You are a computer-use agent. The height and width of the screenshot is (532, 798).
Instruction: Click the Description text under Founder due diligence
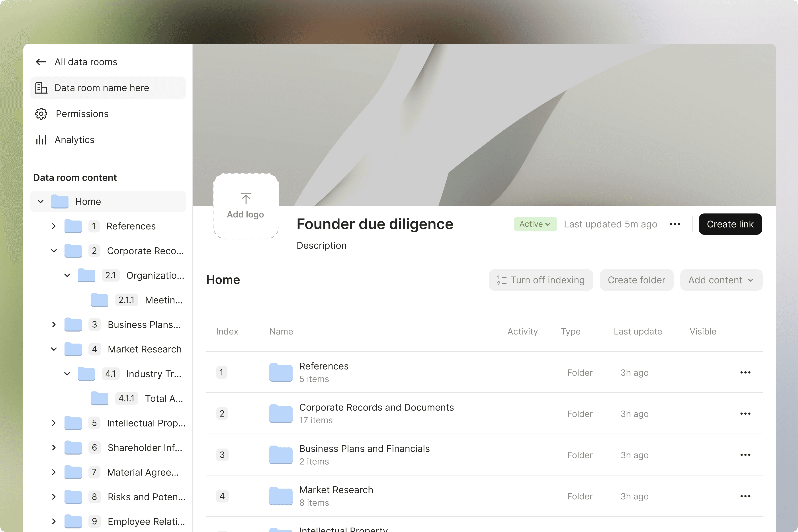click(321, 245)
